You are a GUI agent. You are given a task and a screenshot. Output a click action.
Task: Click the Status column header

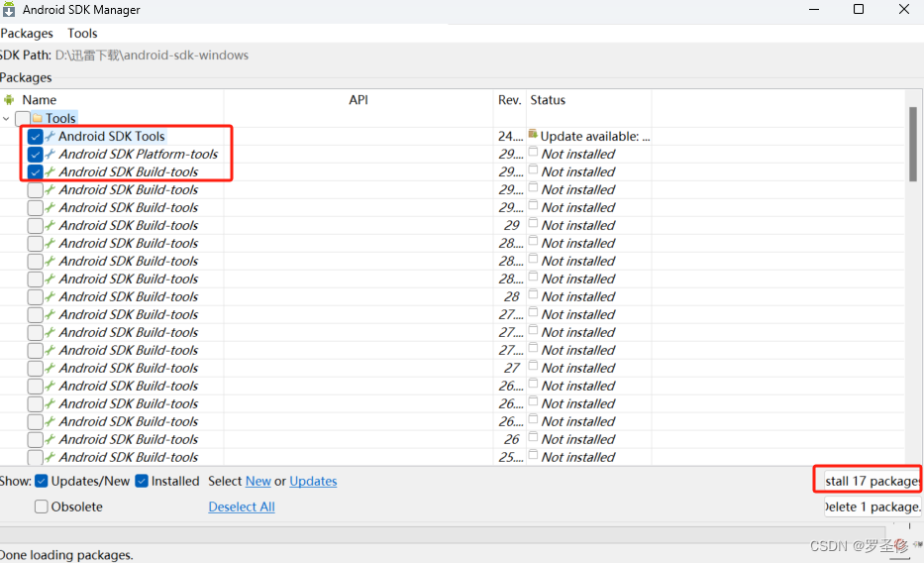coord(548,100)
